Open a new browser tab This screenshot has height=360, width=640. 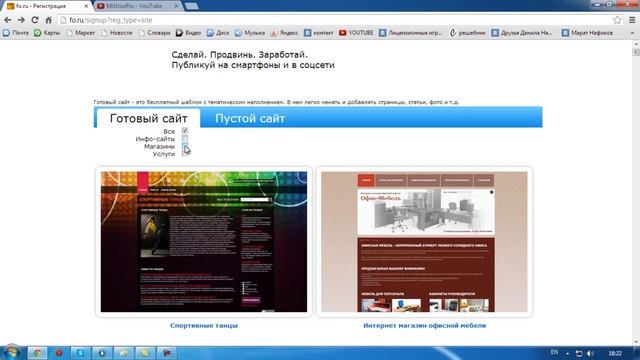click(191, 6)
